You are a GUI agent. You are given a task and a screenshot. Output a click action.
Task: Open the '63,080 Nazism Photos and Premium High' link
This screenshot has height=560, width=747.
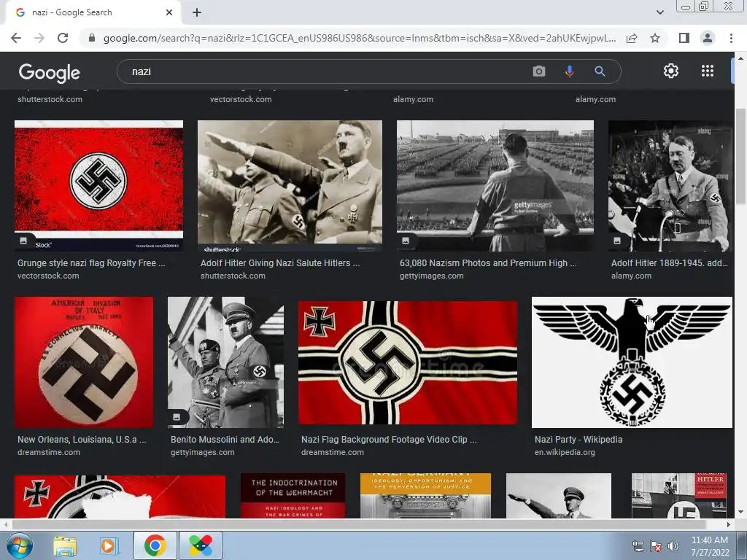coord(488,262)
